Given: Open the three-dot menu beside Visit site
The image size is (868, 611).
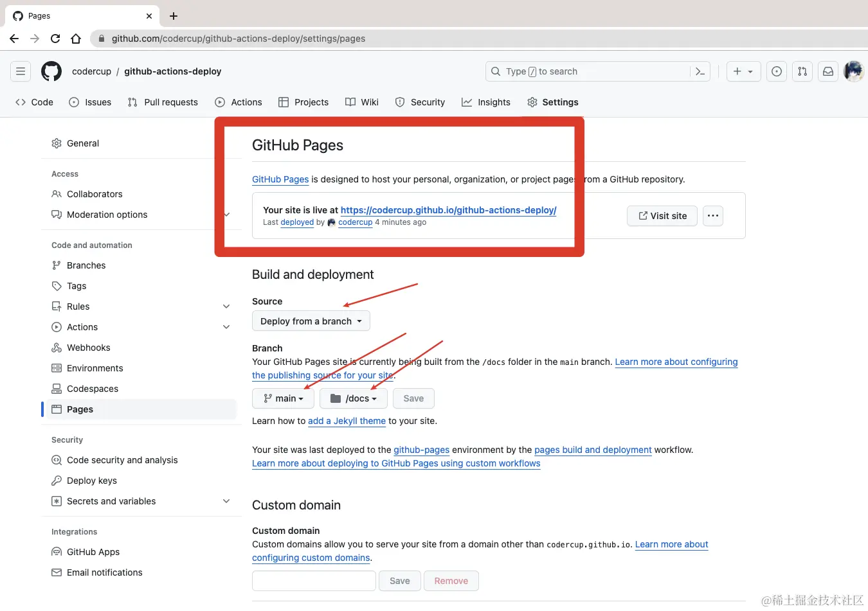Looking at the screenshot, I should pyautogui.click(x=713, y=216).
